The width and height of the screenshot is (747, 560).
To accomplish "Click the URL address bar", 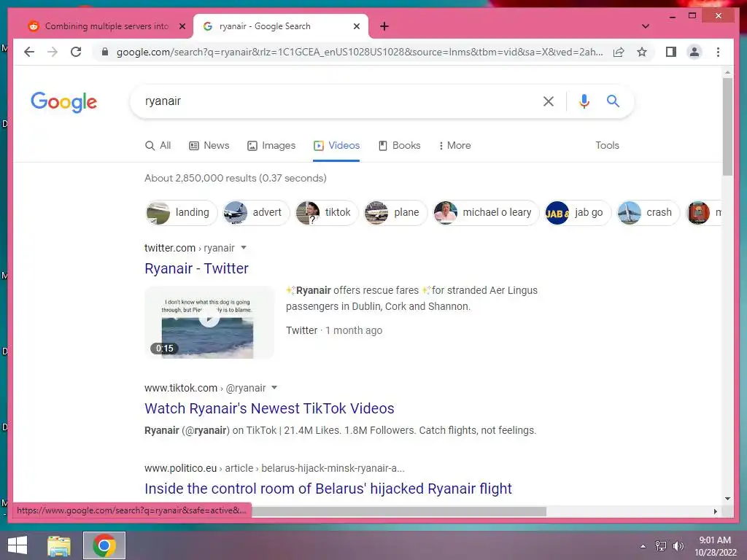I will (x=360, y=52).
